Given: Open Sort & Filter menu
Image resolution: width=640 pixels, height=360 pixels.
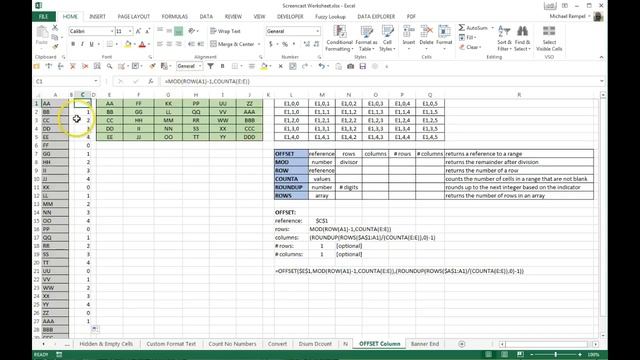Looking at the screenshot, I should (504, 38).
